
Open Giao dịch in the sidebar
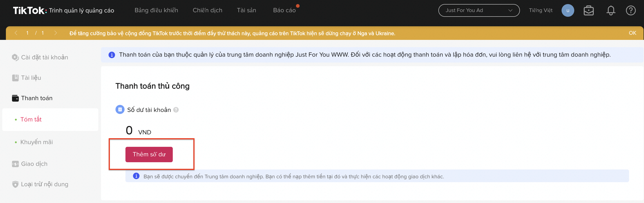(x=34, y=164)
